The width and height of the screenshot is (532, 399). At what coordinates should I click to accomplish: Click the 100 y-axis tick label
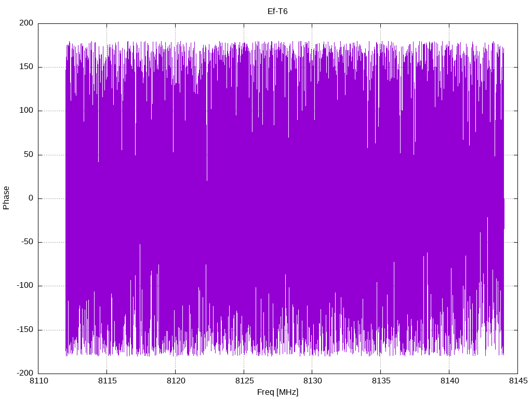coord(26,111)
